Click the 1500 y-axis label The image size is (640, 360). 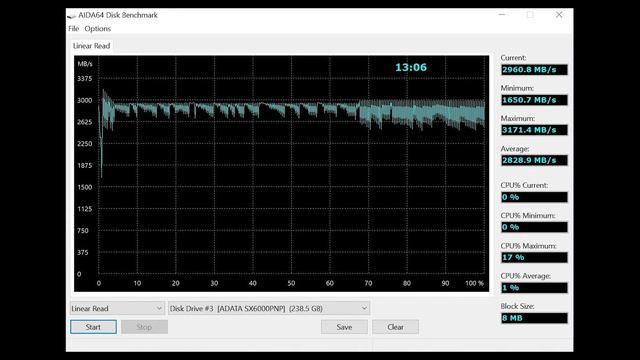coord(84,187)
